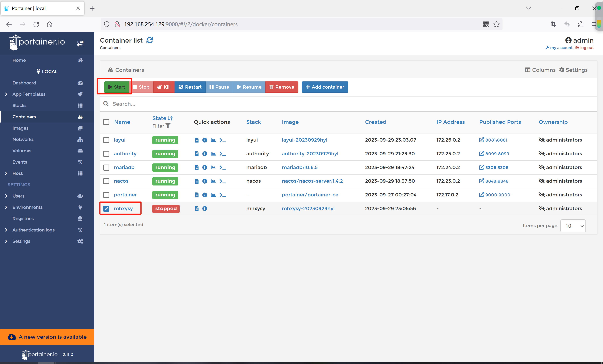Viewport: 603px width, 364px height.
Task: Open Volumes from the sidebar menu
Action: (22, 151)
